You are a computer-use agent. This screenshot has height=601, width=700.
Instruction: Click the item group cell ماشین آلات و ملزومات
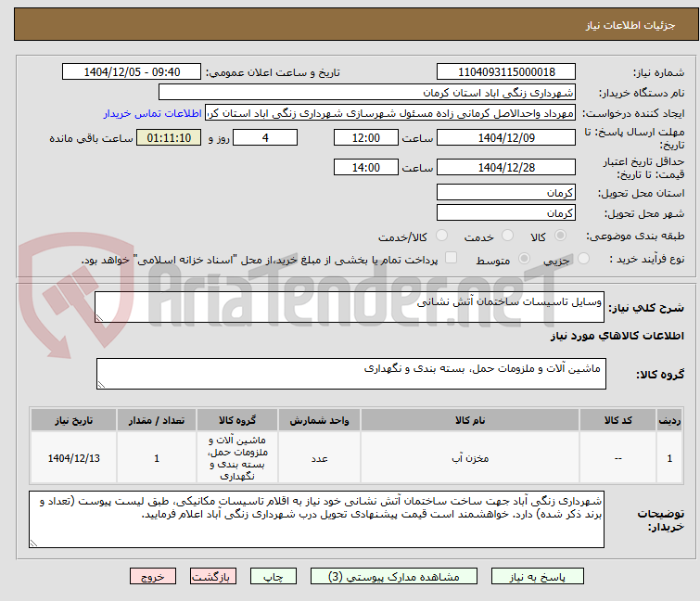point(237,458)
